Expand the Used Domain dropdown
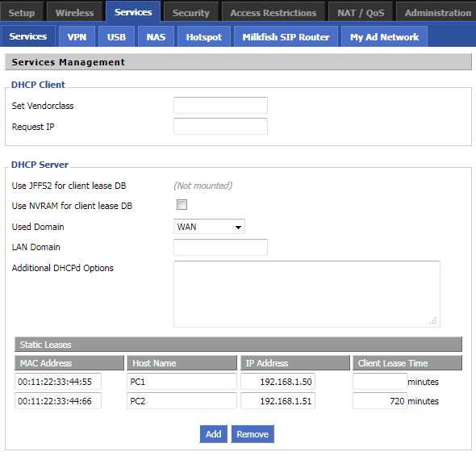 click(x=209, y=227)
